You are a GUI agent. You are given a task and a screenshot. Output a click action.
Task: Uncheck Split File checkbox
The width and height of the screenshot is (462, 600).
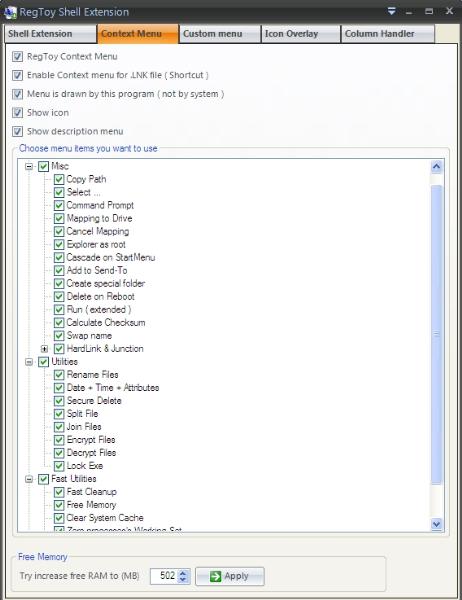(59, 414)
